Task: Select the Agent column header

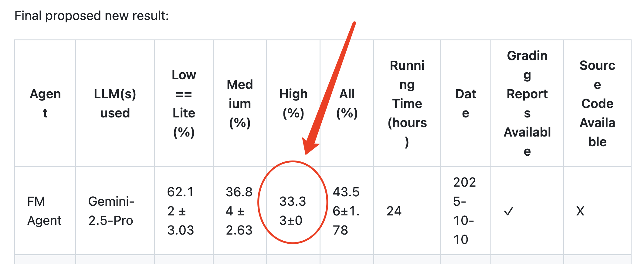Action: tap(45, 103)
